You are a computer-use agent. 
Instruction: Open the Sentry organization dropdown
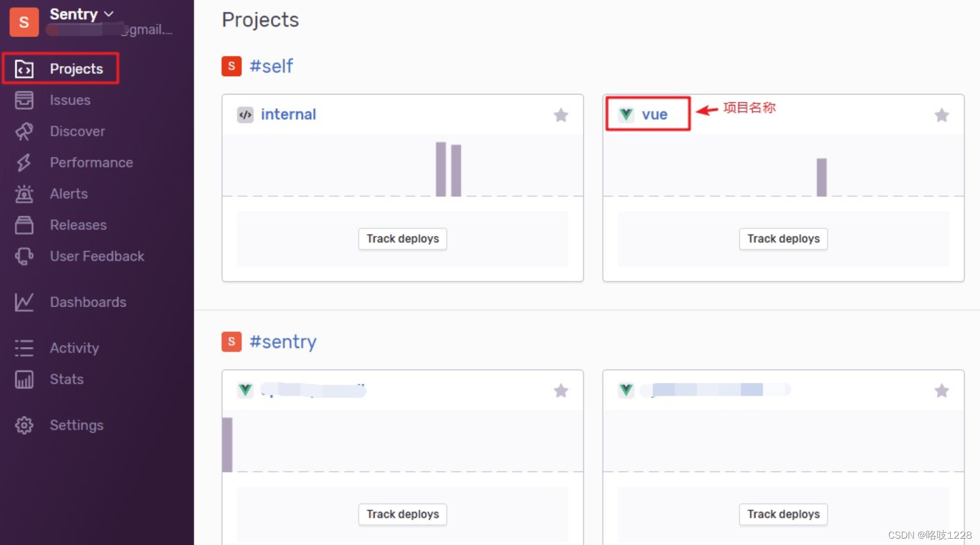click(x=82, y=14)
